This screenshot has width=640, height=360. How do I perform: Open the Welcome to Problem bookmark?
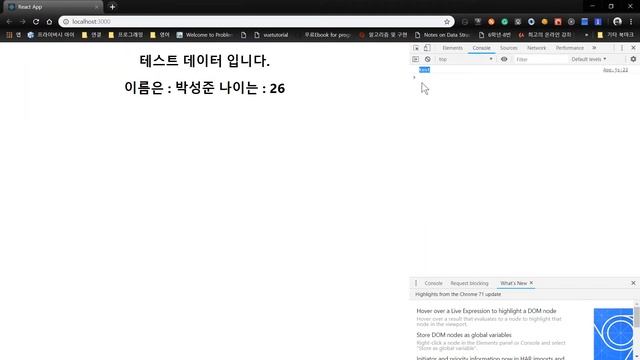click(204, 35)
